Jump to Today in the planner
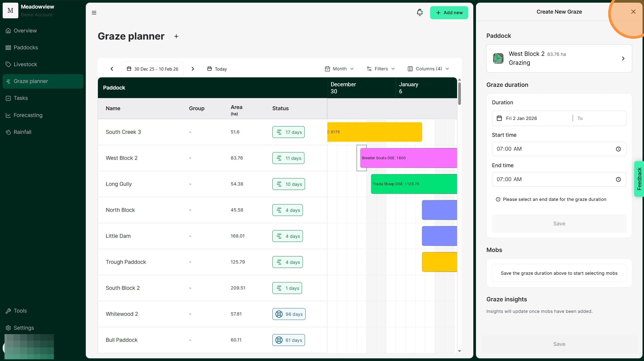The width and height of the screenshot is (644, 361). (217, 69)
